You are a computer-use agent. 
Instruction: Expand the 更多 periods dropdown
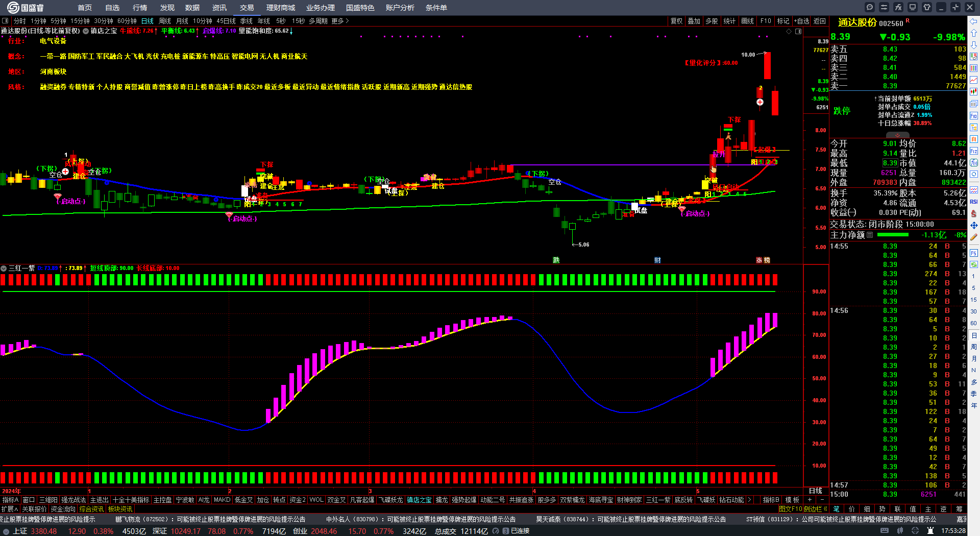[340, 21]
